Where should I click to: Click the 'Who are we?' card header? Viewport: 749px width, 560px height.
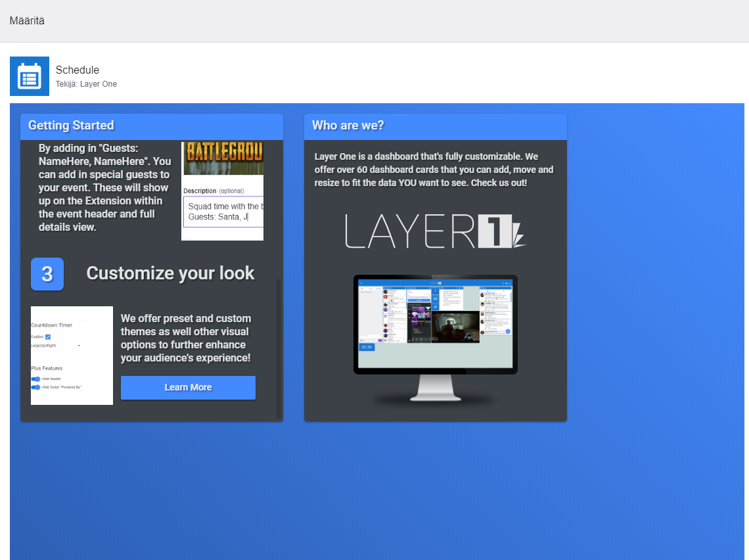coord(436,126)
